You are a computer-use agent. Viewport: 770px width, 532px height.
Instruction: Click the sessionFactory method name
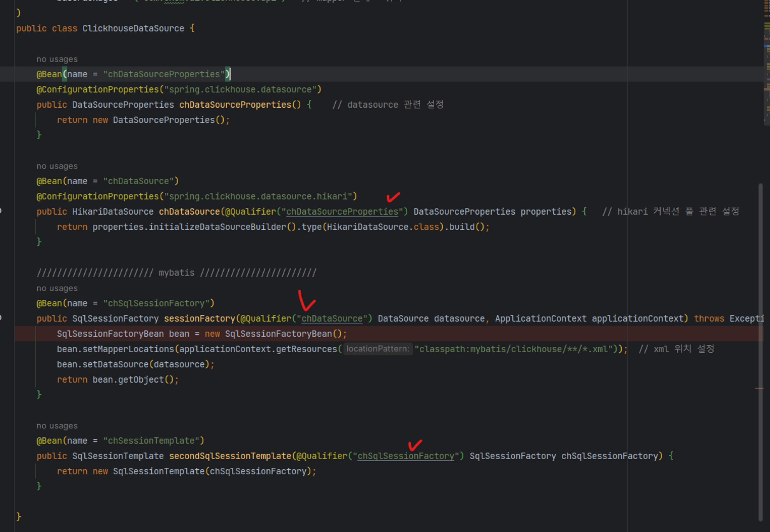coord(199,319)
